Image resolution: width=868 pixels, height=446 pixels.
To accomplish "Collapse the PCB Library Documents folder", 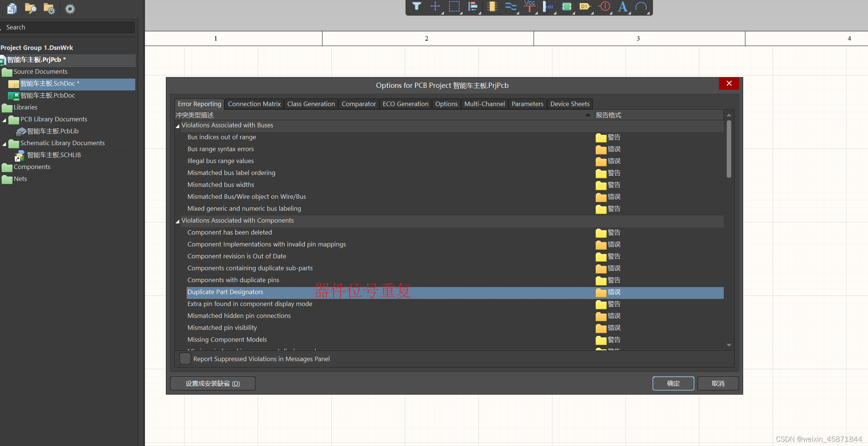I will pos(4,120).
